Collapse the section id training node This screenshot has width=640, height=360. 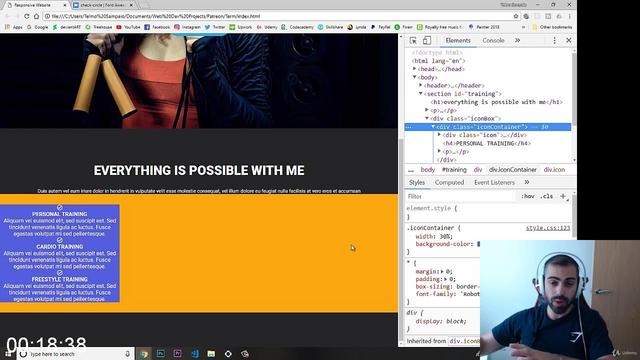click(x=421, y=93)
